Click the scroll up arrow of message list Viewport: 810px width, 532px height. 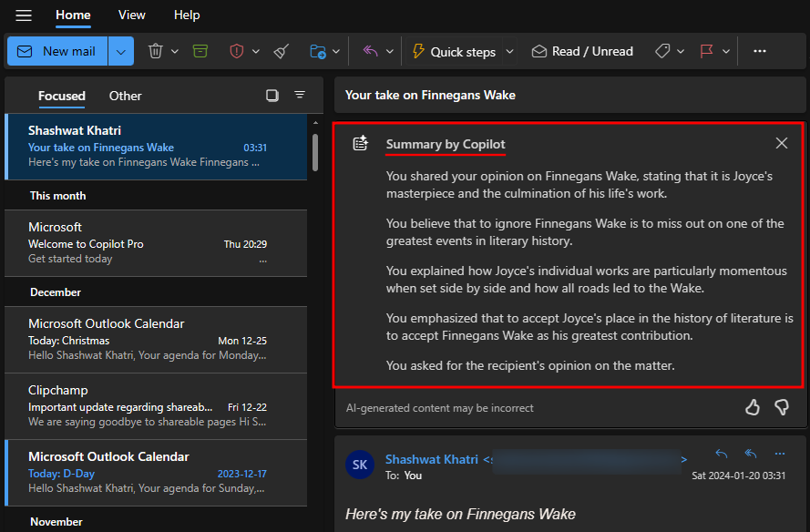tap(315, 123)
